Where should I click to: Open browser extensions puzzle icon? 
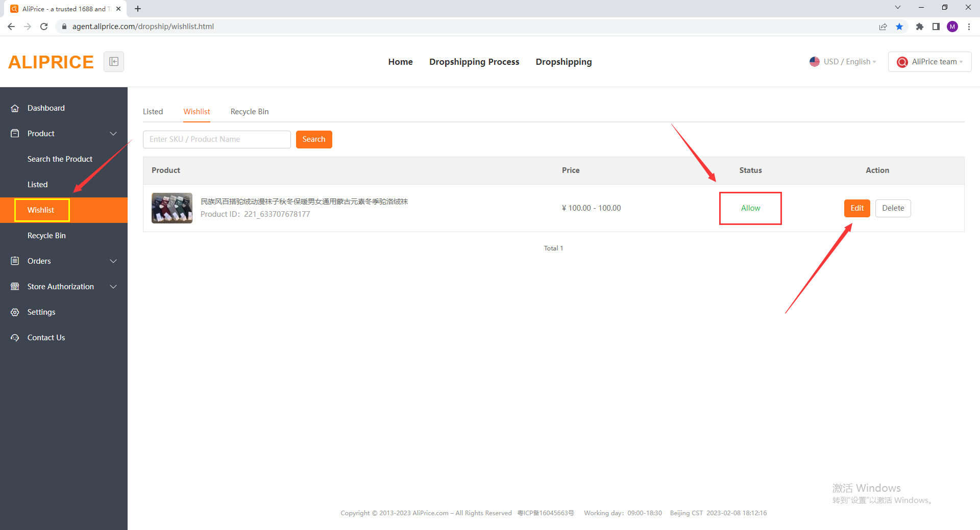click(x=920, y=27)
